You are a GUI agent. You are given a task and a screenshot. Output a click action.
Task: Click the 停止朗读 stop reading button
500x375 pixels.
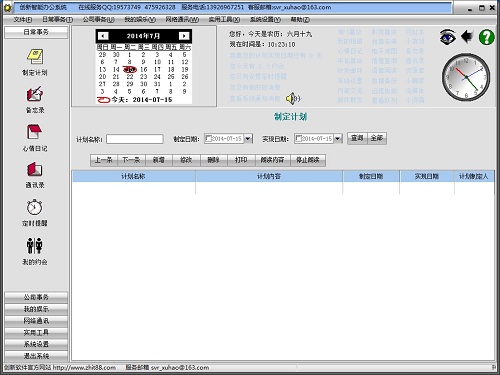click(308, 160)
